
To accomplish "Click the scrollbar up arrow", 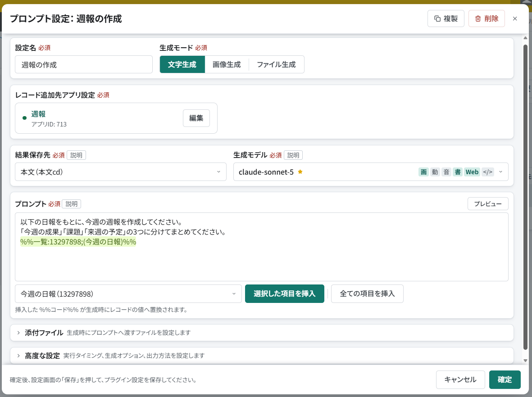I will 525,38.
